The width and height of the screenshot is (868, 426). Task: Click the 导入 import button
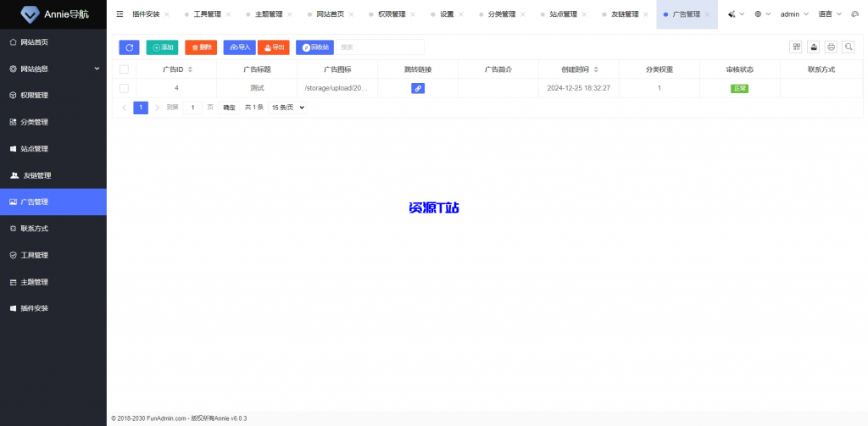click(240, 47)
